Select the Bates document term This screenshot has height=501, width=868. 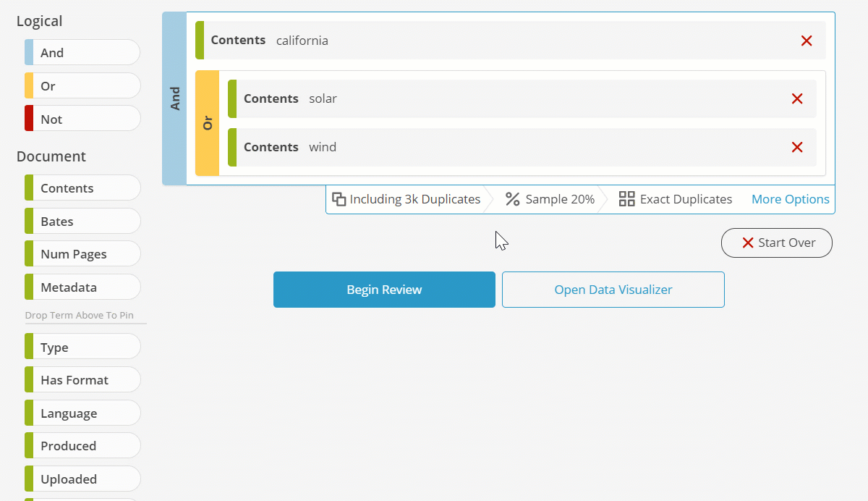(x=57, y=222)
